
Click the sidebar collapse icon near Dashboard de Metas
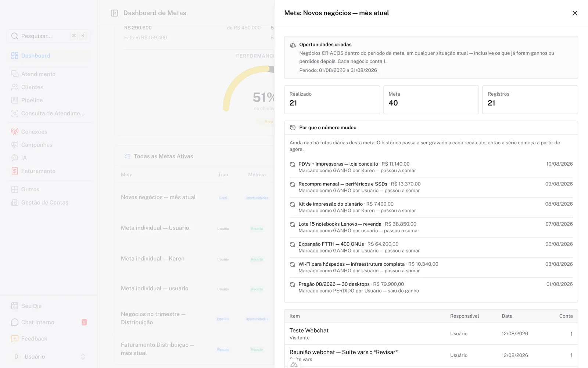114,13
